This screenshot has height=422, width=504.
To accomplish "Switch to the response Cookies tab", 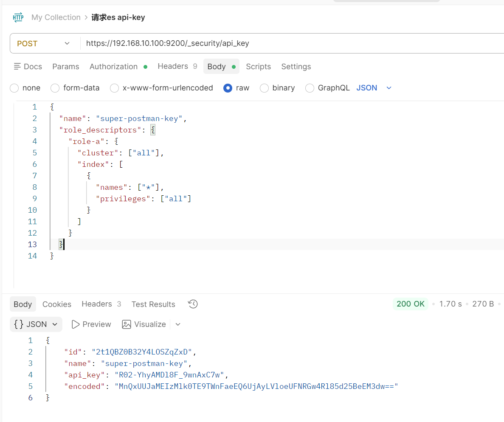I will [57, 304].
